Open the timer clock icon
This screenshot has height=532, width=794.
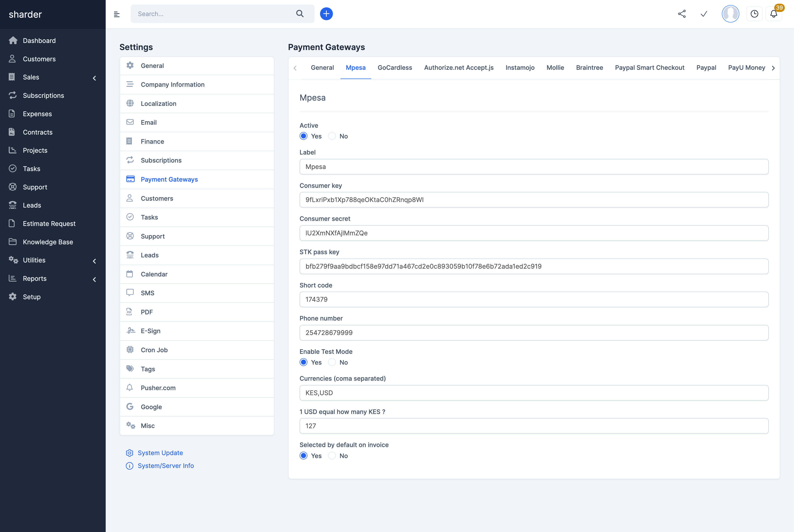tap(754, 14)
